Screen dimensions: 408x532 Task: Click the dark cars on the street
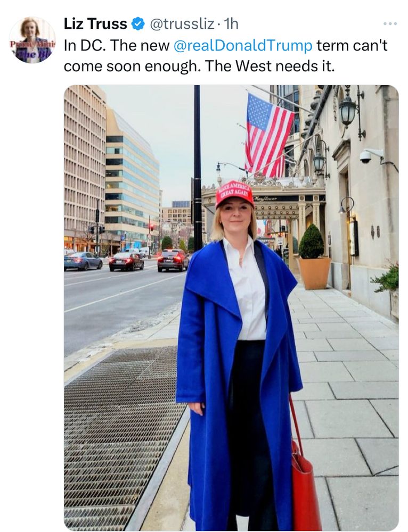point(126,261)
